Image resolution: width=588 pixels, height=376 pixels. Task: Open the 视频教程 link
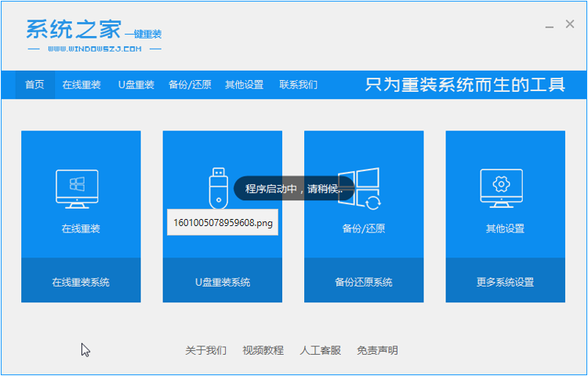tap(263, 350)
